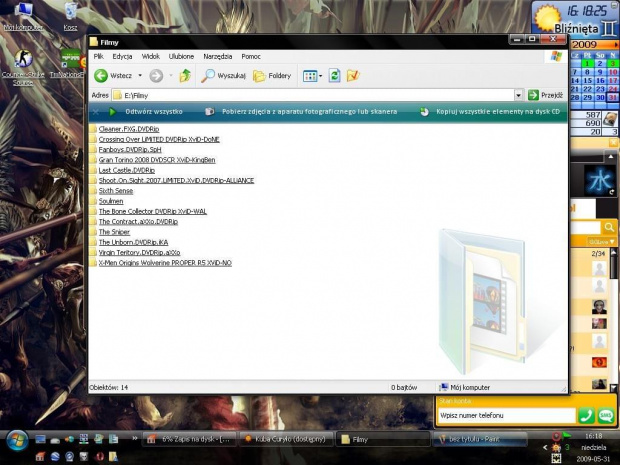The width and height of the screenshot is (620, 465).
Task: Open the Back history dropdown arrow
Action: click(139, 75)
